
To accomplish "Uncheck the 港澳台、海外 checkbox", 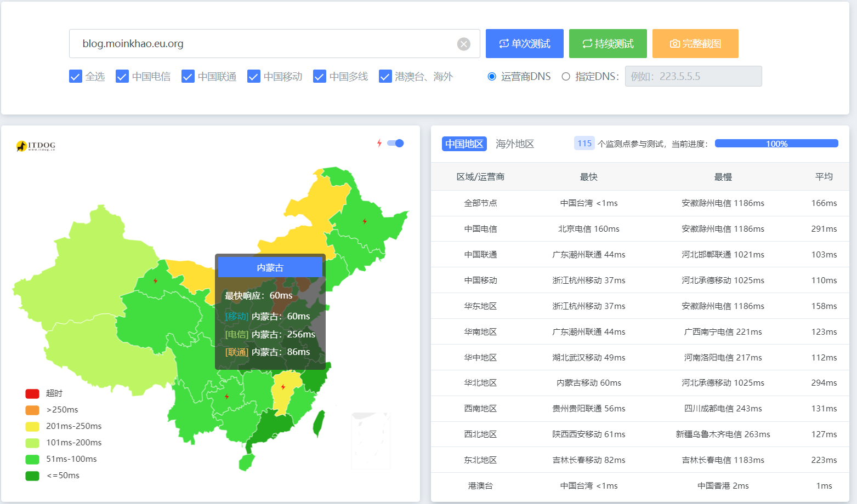I will [x=385, y=76].
